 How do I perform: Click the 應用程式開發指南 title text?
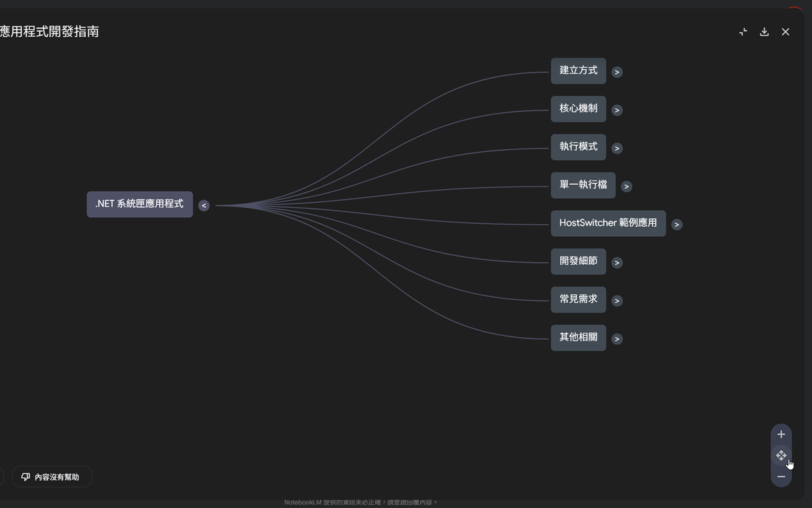pyautogui.click(x=49, y=32)
